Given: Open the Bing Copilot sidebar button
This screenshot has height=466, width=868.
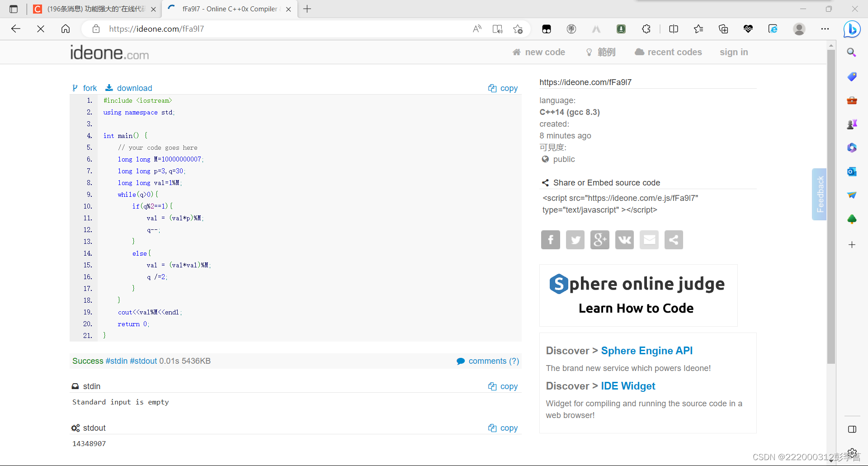Looking at the screenshot, I should (852, 29).
